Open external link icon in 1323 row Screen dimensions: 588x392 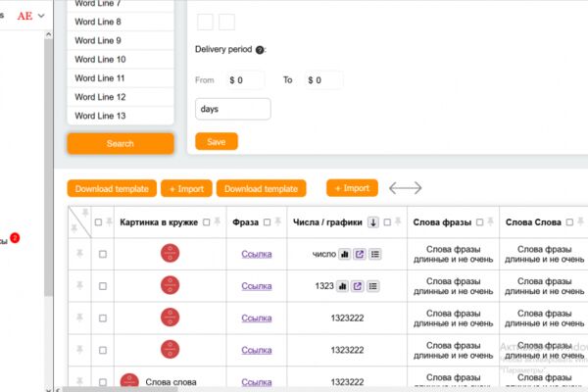point(357,286)
